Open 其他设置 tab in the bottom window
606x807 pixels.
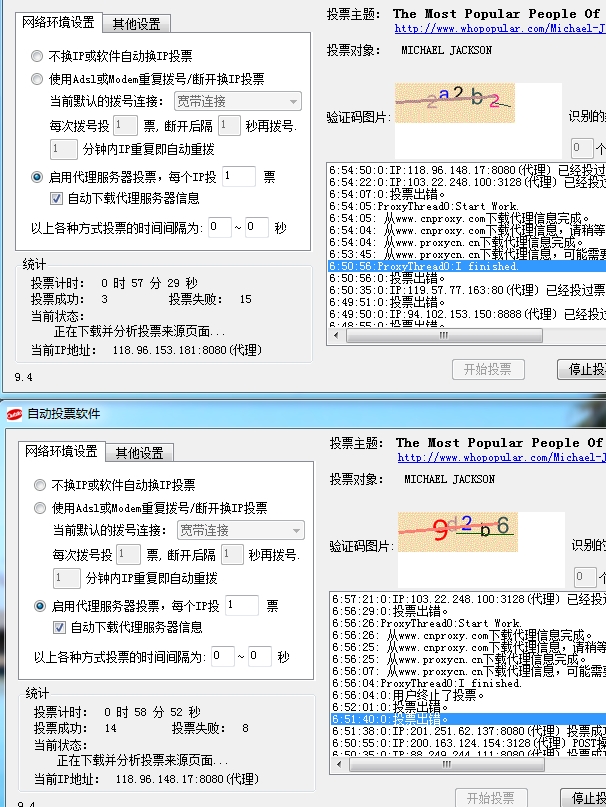click(x=140, y=453)
